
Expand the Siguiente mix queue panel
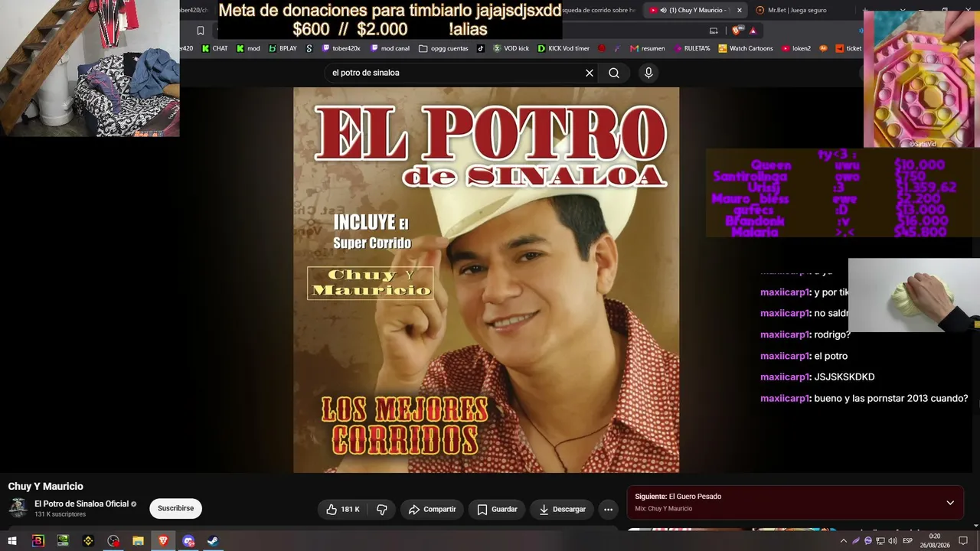tap(950, 503)
